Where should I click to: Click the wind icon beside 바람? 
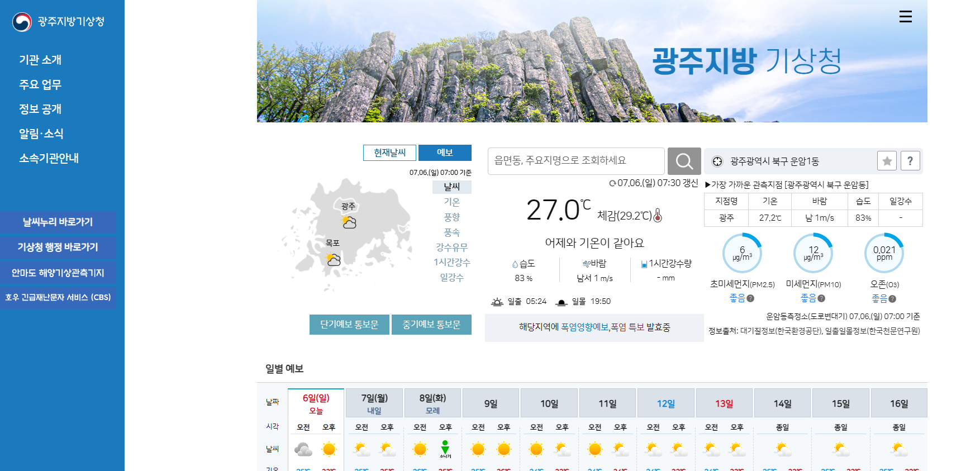[x=586, y=264]
